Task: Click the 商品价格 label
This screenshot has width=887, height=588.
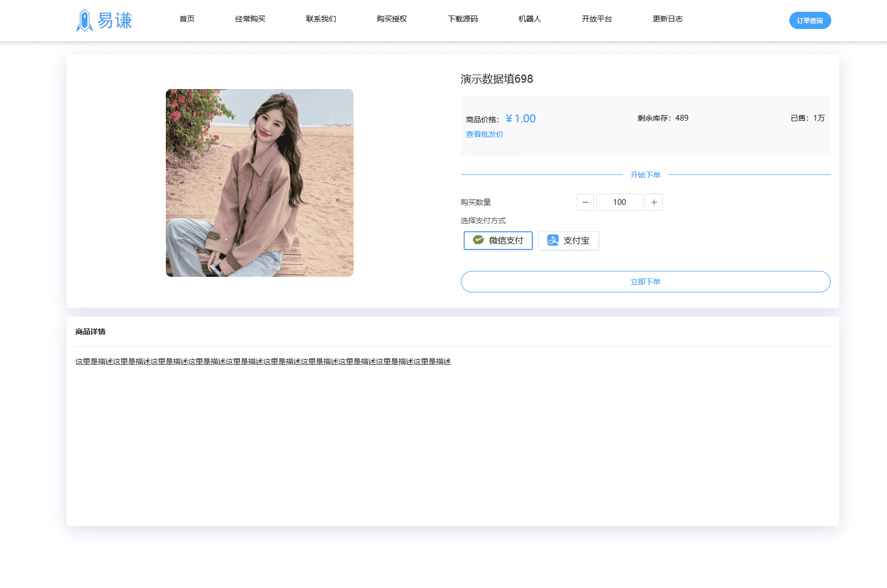Action: coord(482,120)
